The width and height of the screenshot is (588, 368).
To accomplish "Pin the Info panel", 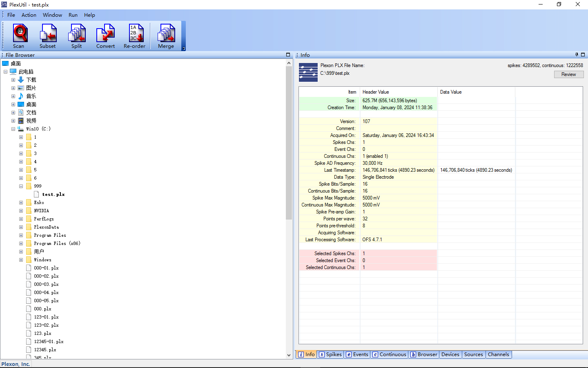I will click(577, 55).
